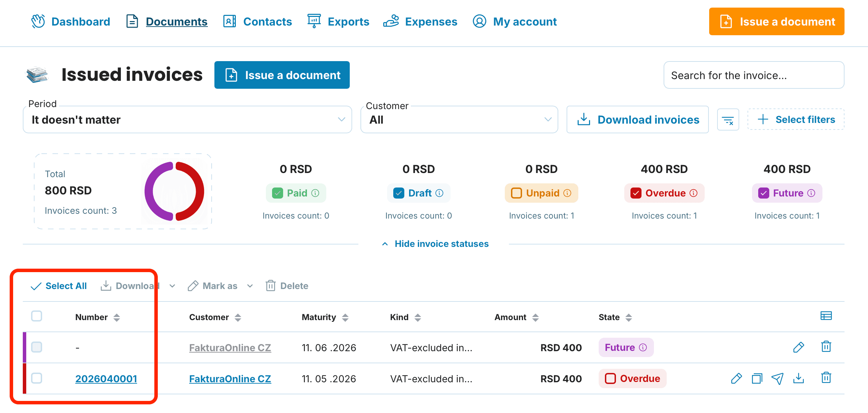The height and width of the screenshot is (413, 868).
Task: Click Download invoices button
Action: [x=637, y=119]
